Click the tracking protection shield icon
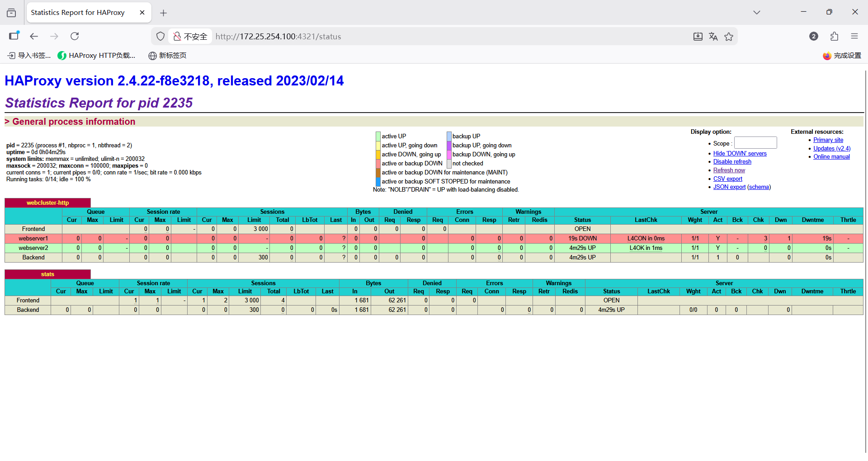 point(160,37)
